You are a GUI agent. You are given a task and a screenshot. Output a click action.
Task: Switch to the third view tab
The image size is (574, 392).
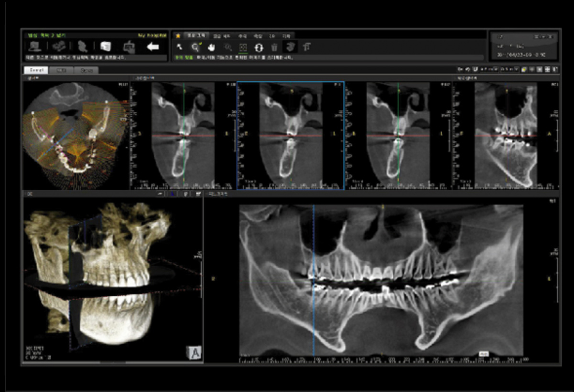point(86,70)
